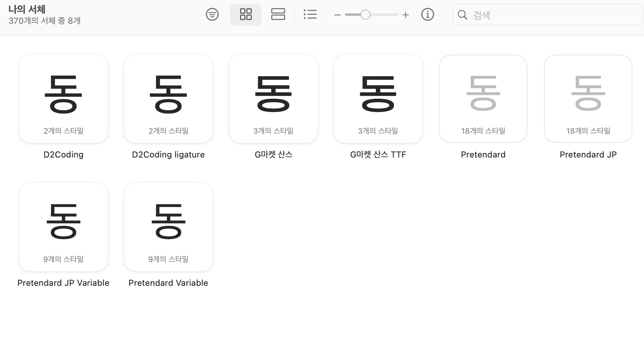This screenshot has height=345, width=644.
Task: Select the D2Coding ligature font card
Action: [x=169, y=99]
